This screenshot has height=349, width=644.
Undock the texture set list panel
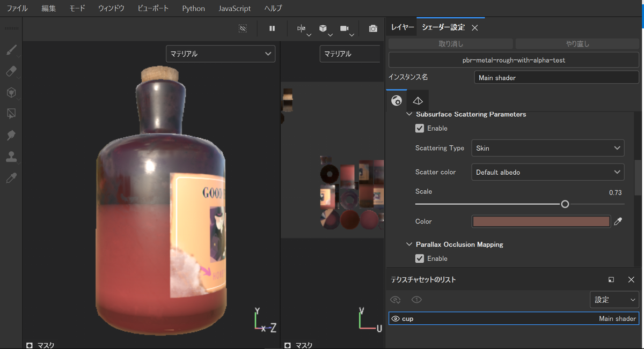pyautogui.click(x=611, y=280)
